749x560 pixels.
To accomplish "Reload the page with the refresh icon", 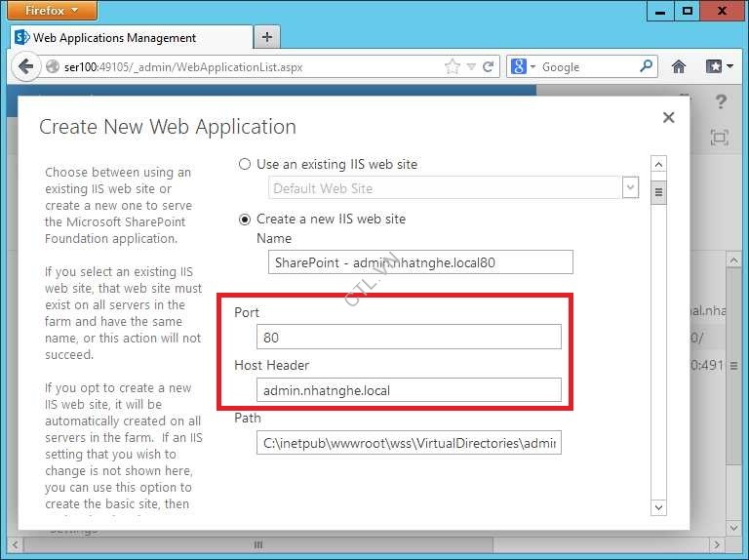I will click(489, 67).
